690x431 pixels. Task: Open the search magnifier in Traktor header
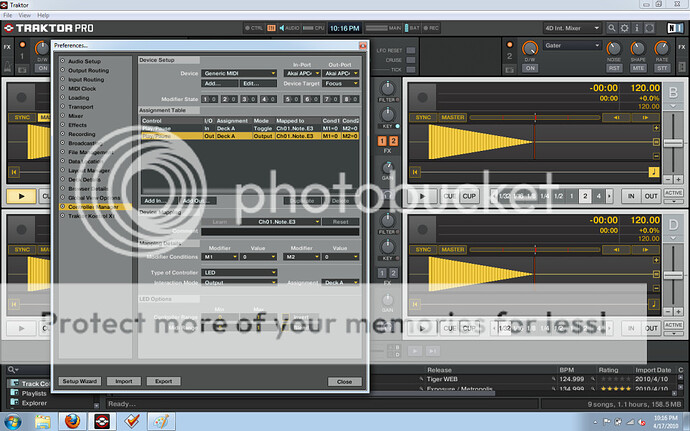(612, 28)
